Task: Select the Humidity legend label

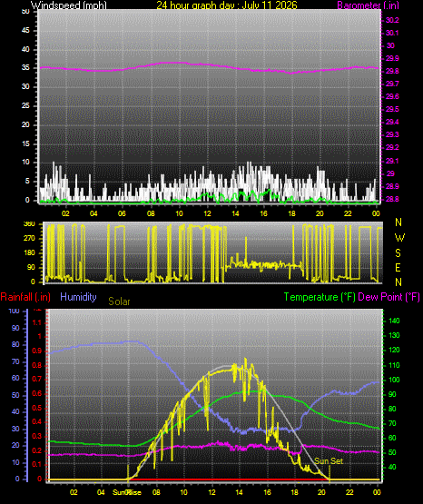Action: point(78,297)
